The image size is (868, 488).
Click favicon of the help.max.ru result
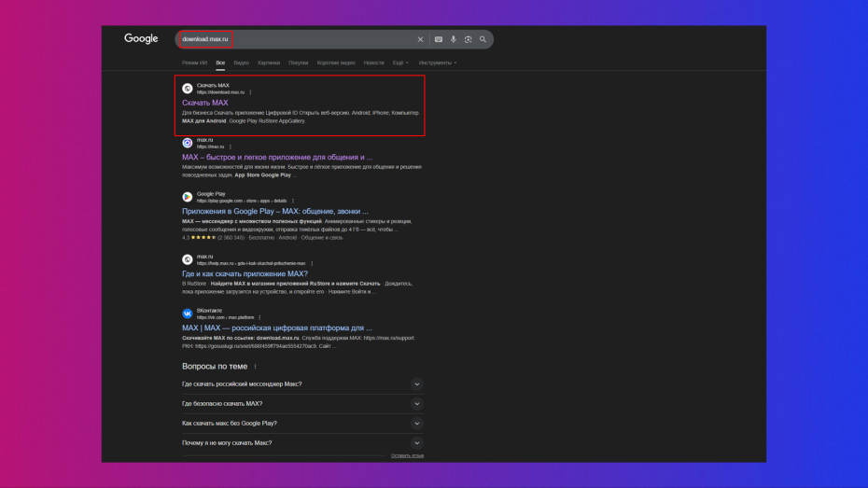188,259
